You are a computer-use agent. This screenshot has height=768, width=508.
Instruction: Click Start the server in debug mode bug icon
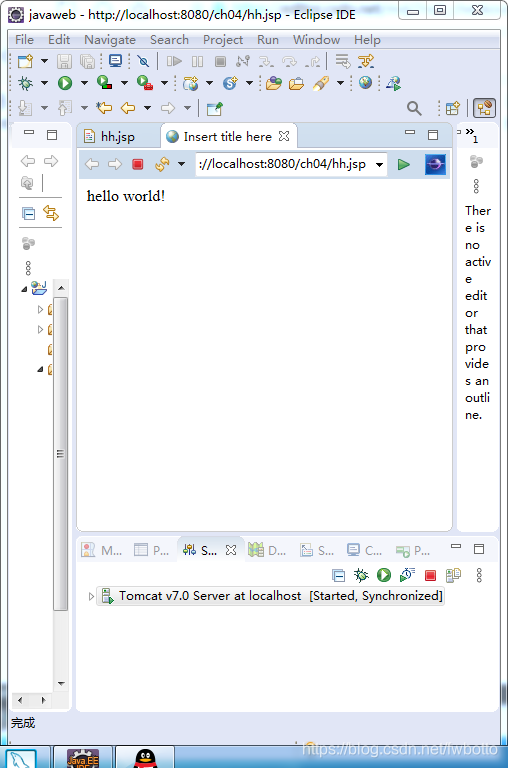point(361,575)
